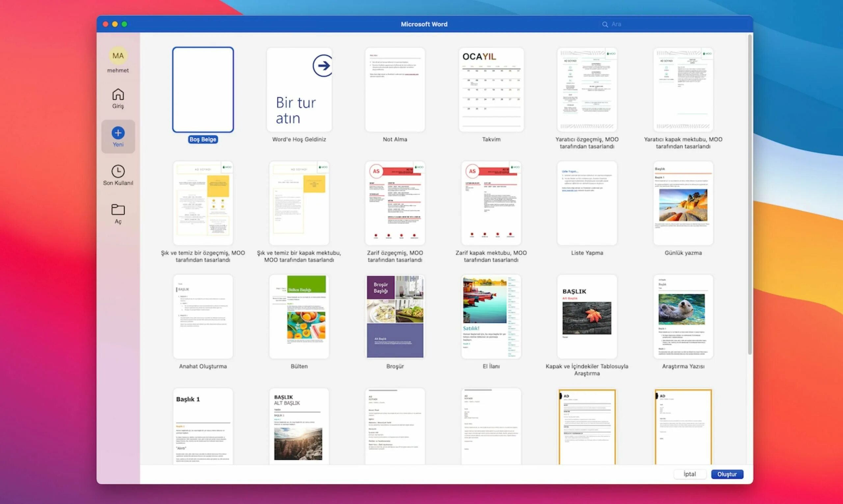Image resolution: width=843 pixels, height=504 pixels.
Task: Choose the El İlanı flyer template
Action: pyautogui.click(x=491, y=316)
